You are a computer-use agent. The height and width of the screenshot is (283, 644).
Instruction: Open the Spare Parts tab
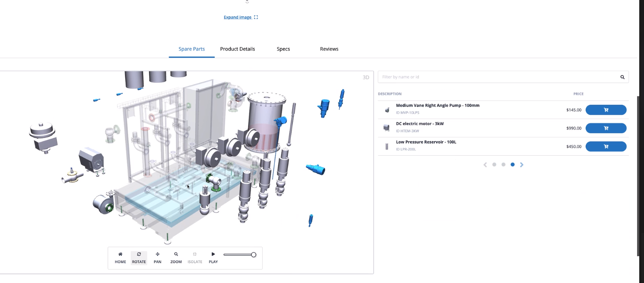click(x=192, y=49)
